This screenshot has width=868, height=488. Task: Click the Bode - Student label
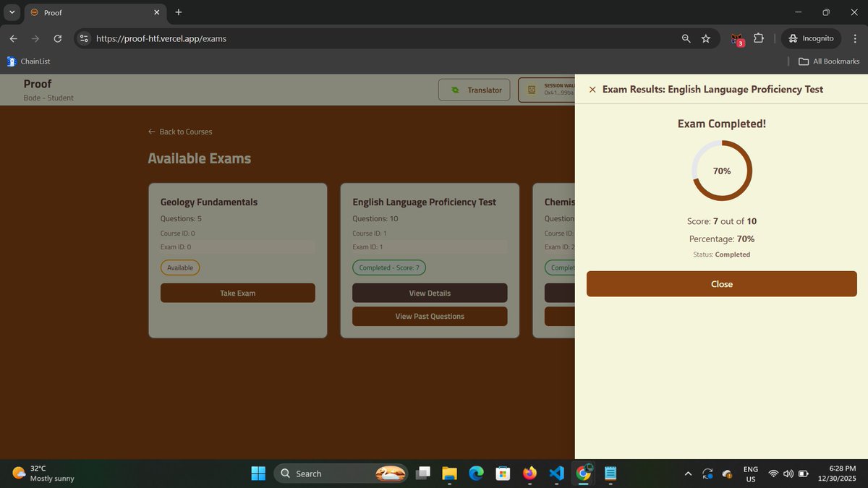click(48, 98)
